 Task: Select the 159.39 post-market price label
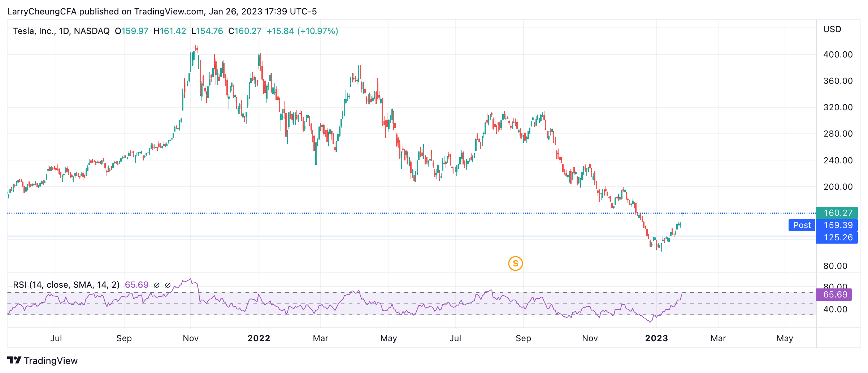[837, 225]
